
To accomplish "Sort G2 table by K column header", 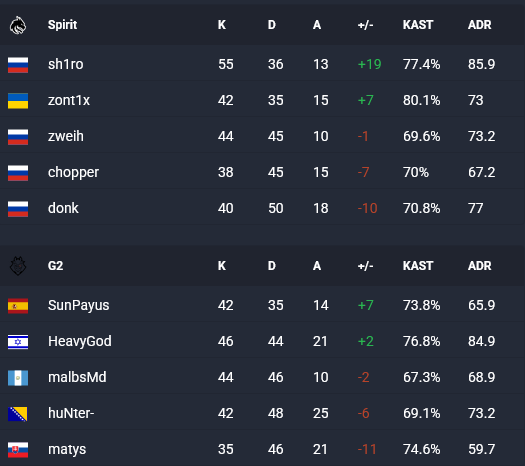I will 222,266.
